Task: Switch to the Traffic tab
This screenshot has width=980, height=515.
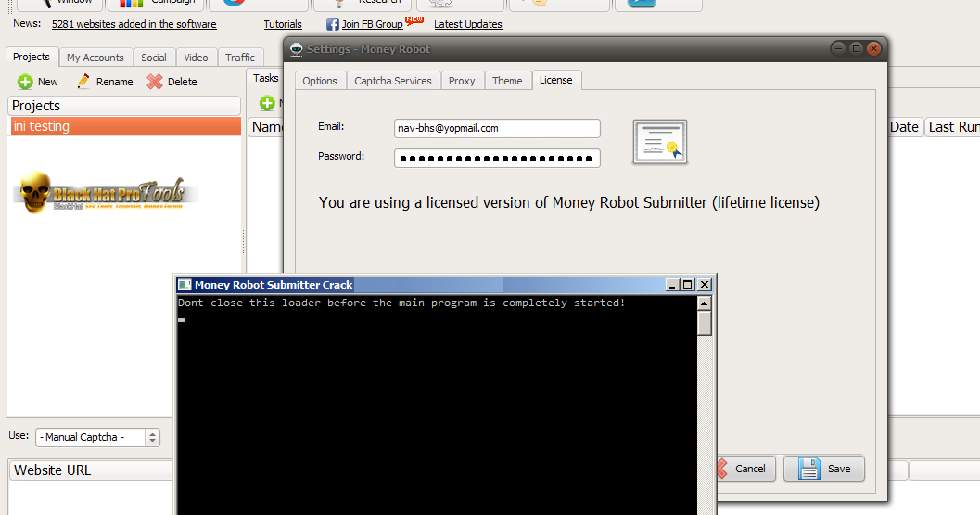Action: pos(240,58)
